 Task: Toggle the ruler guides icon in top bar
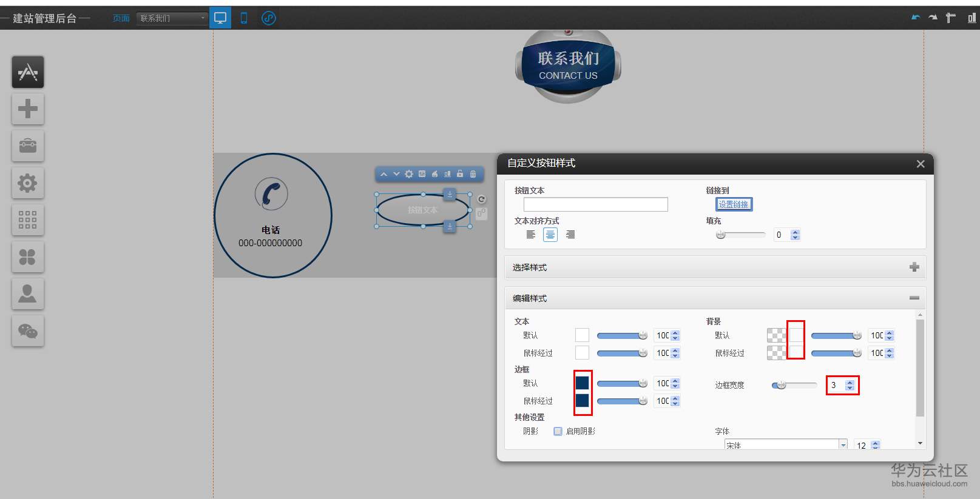pyautogui.click(x=951, y=18)
